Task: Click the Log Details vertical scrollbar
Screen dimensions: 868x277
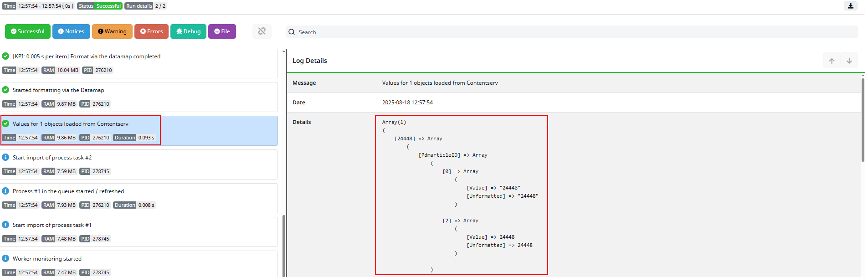Action: [863, 120]
